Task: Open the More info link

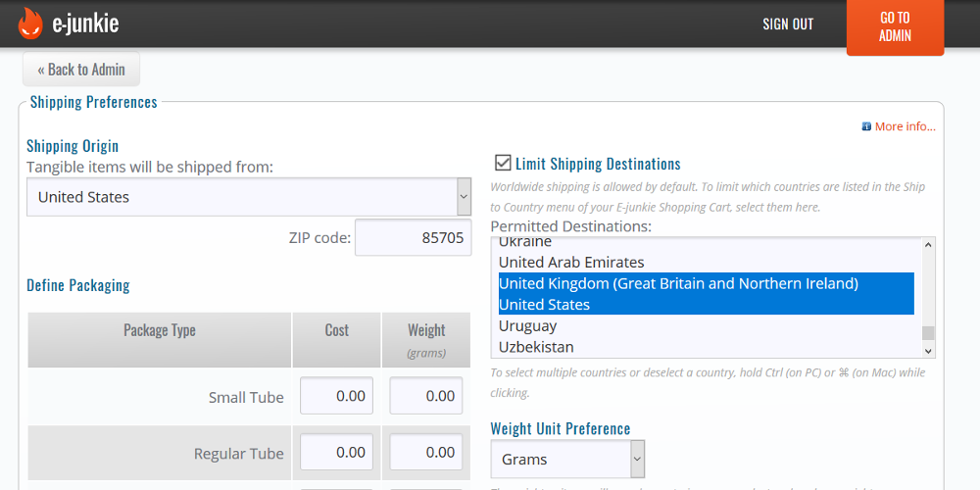Action: pos(905,126)
